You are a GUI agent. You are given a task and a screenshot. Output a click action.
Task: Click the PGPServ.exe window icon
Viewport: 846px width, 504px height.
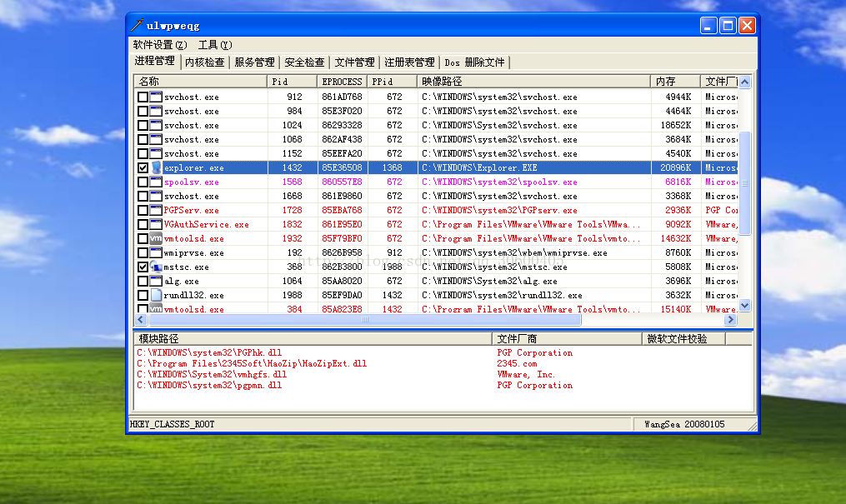(x=156, y=210)
